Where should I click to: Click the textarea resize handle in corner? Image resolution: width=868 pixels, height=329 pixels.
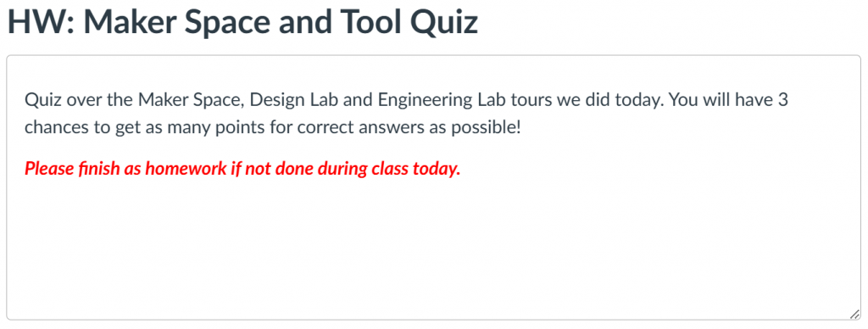pyautogui.click(x=854, y=314)
